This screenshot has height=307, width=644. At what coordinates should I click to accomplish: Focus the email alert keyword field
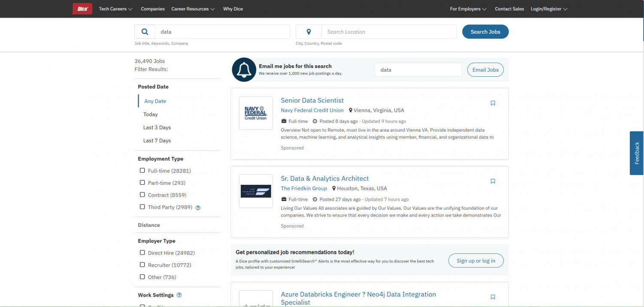click(x=418, y=70)
